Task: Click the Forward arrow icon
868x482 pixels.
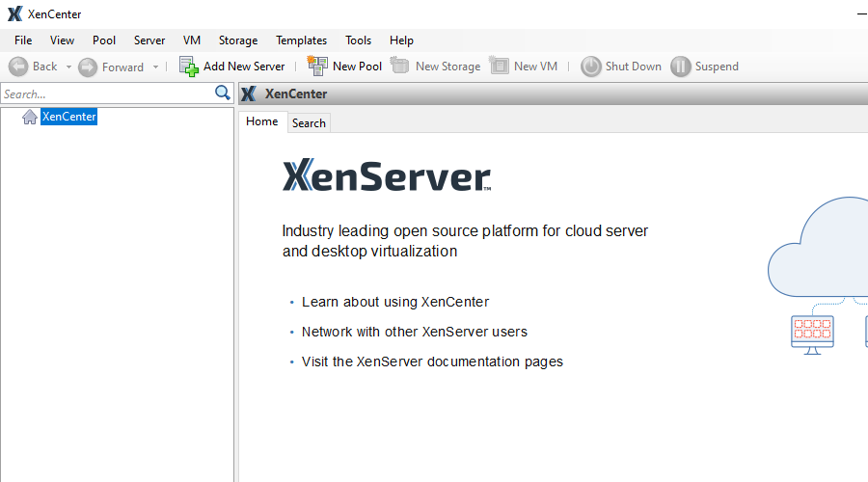Action: coord(88,67)
